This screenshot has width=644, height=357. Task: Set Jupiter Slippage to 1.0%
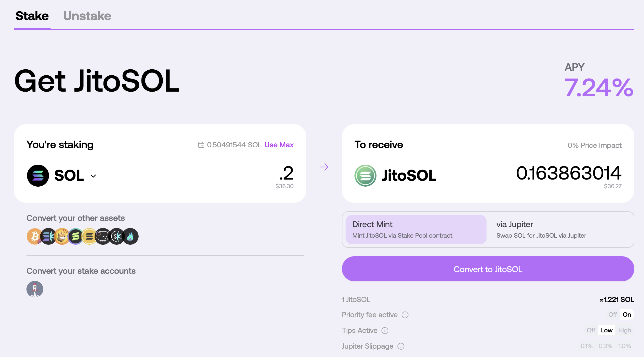[x=625, y=346]
